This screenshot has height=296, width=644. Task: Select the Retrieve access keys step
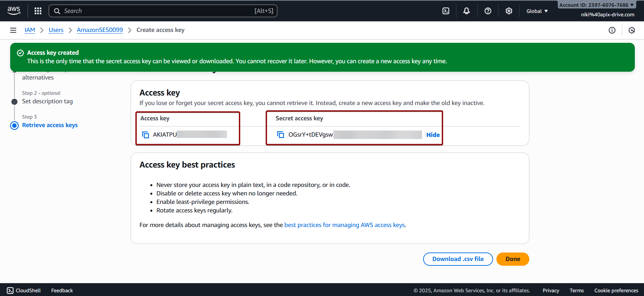[x=50, y=125]
